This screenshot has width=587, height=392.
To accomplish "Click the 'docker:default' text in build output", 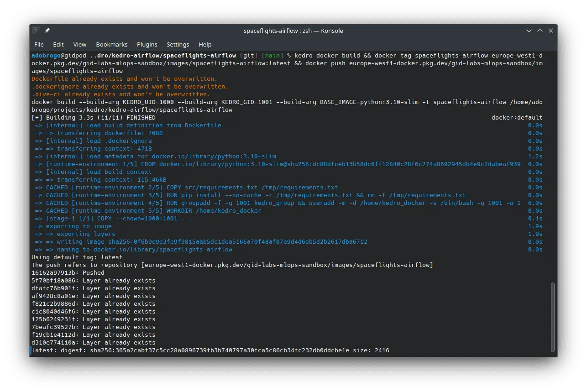I will tap(517, 117).
